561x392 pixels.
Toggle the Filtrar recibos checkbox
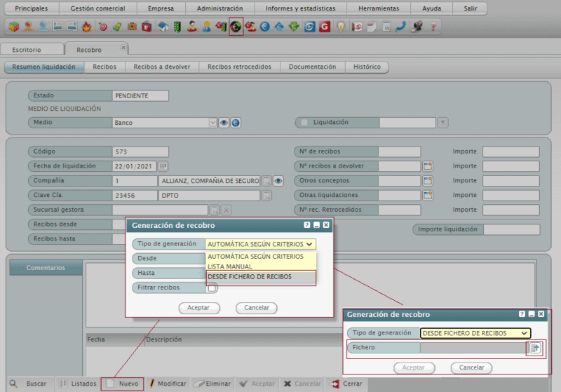[x=212, y=288]
